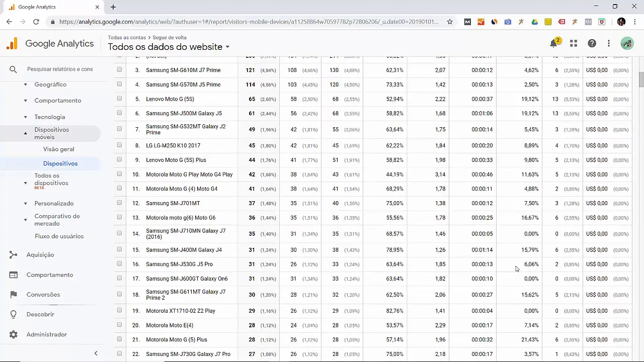644x362 pixels.
Task: Open the help question mark icon
Action: click(x=592, y=44)
